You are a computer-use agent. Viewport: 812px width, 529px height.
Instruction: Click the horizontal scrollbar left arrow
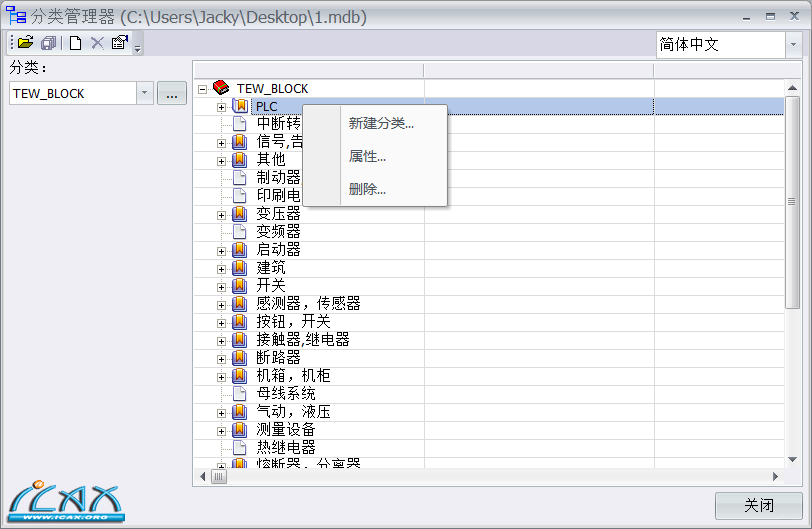click(202, 476)
